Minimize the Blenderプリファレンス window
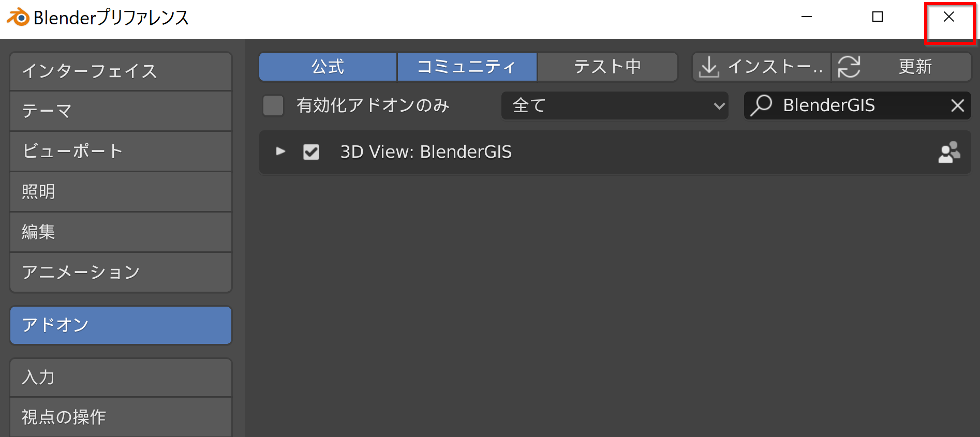980x437 pixels. [807, 17]
